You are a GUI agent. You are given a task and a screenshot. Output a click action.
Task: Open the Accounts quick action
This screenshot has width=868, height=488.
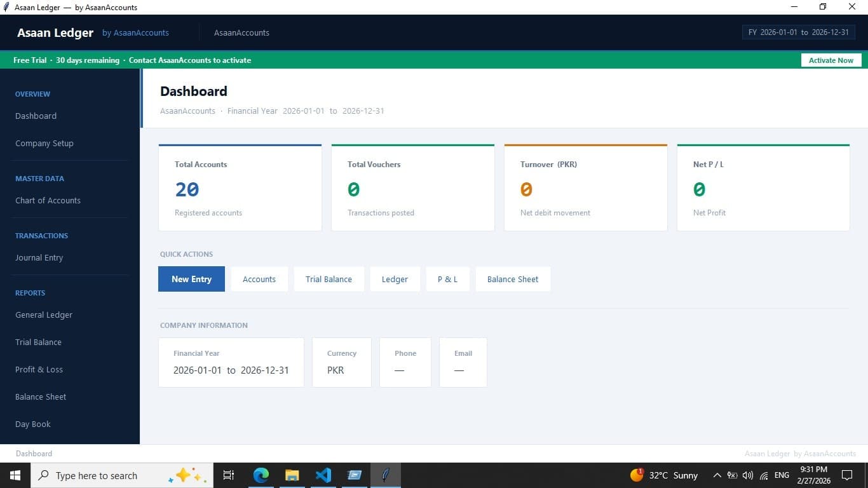(x=259, y=279)
